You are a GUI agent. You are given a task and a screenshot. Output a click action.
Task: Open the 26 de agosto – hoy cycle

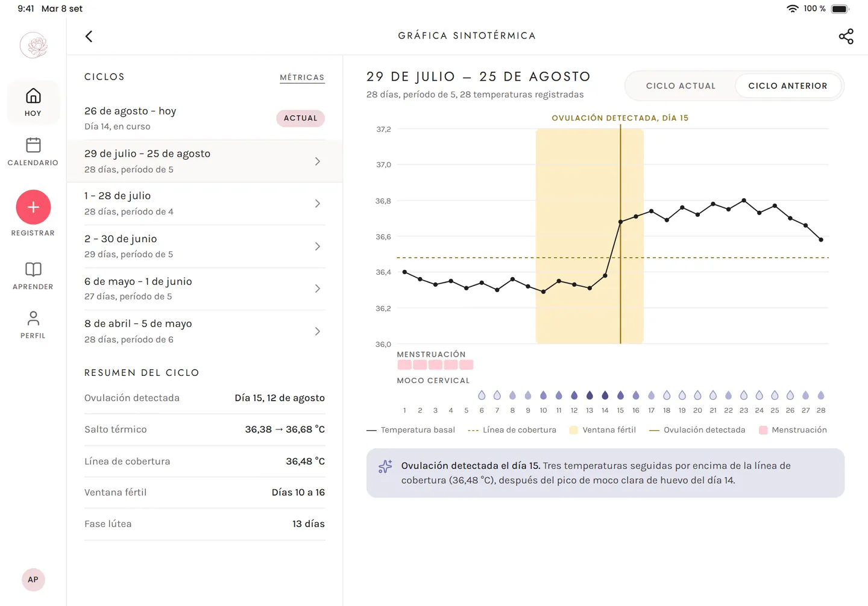204,119
